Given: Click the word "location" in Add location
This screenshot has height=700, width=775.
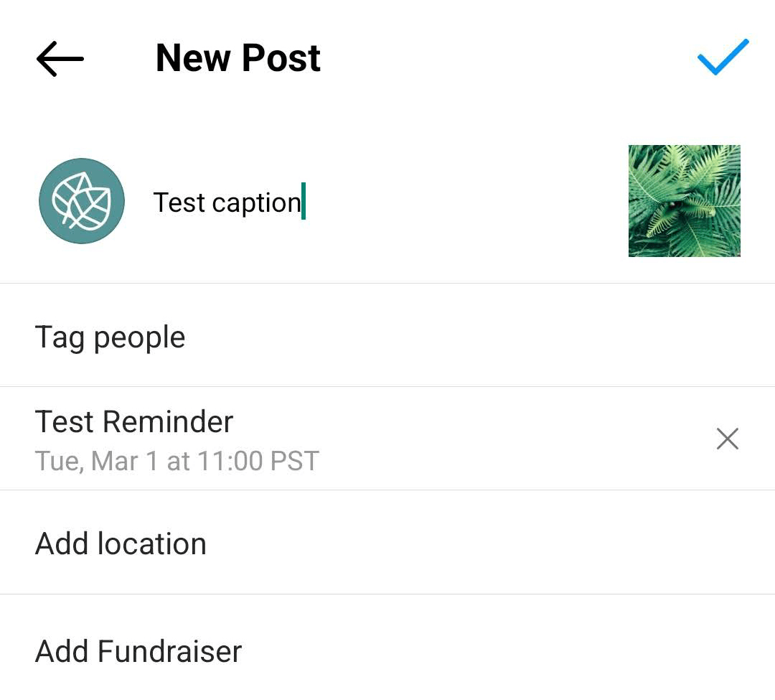Looking at the screenshot, I should click(151, 543).
